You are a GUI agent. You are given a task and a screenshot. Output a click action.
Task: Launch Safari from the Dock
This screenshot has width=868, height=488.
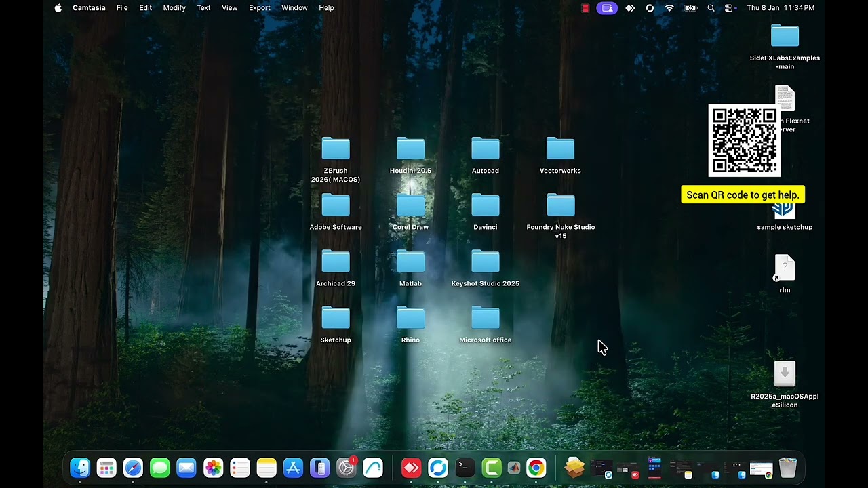point(133,468)
